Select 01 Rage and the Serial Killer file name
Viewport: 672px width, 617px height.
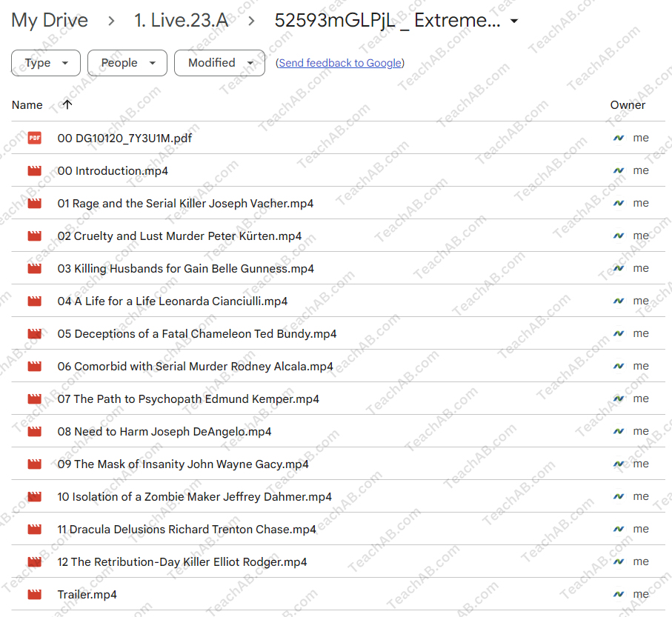click(x=185, y=203)
